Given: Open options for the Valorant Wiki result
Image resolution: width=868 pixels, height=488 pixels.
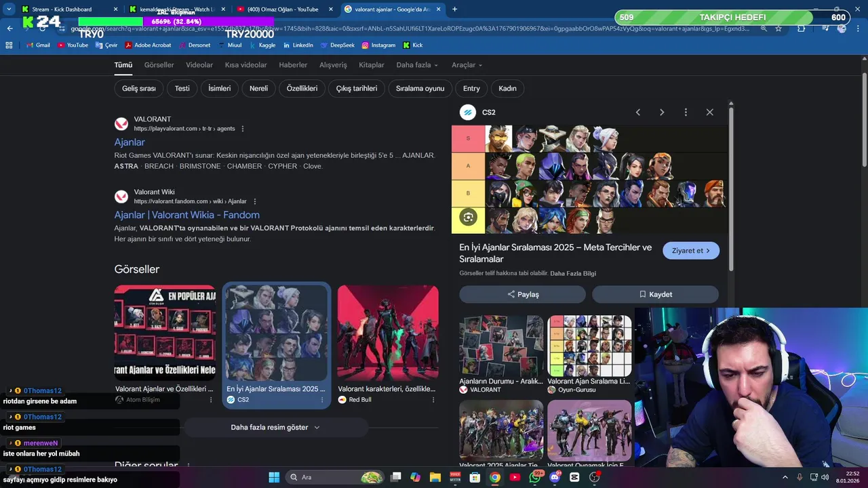Looking at the screenshot, I should (255, 201).
